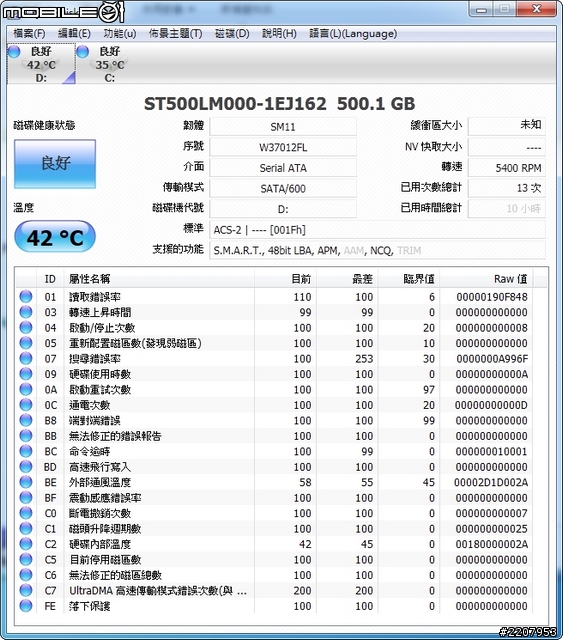
Task: Select the D: drive tab at 42 °C
Action: tap(41, 64)
